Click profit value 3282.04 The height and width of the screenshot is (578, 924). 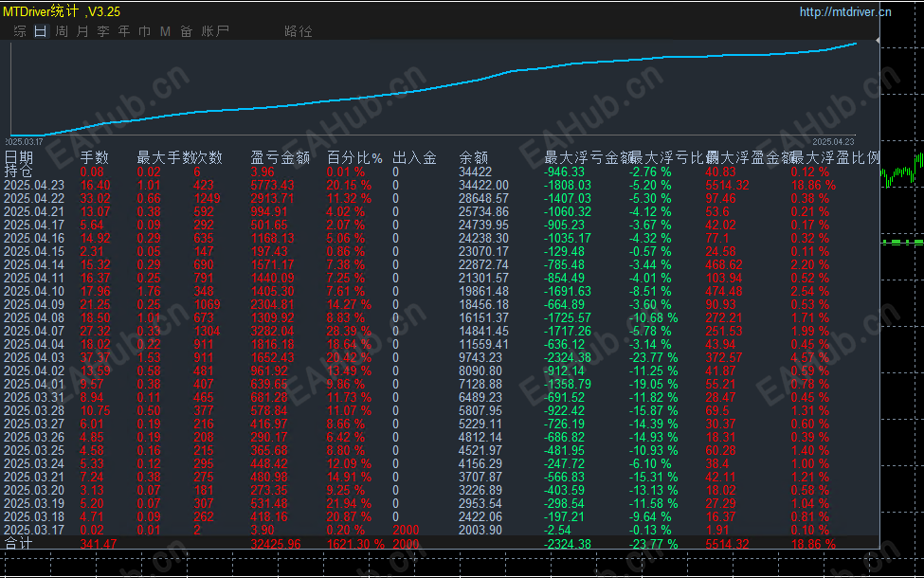(x=272, y=331)
